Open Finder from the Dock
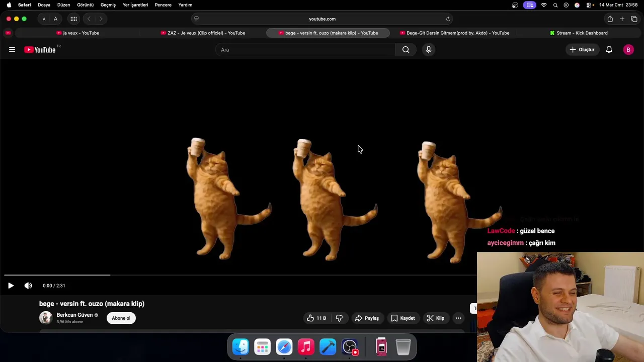644x362 pixels. click(x=240, y=347)
